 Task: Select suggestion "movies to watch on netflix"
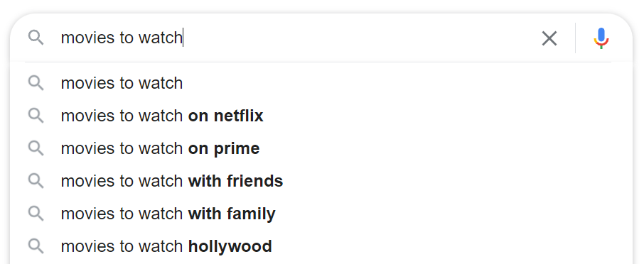click(x=321, y=116)
